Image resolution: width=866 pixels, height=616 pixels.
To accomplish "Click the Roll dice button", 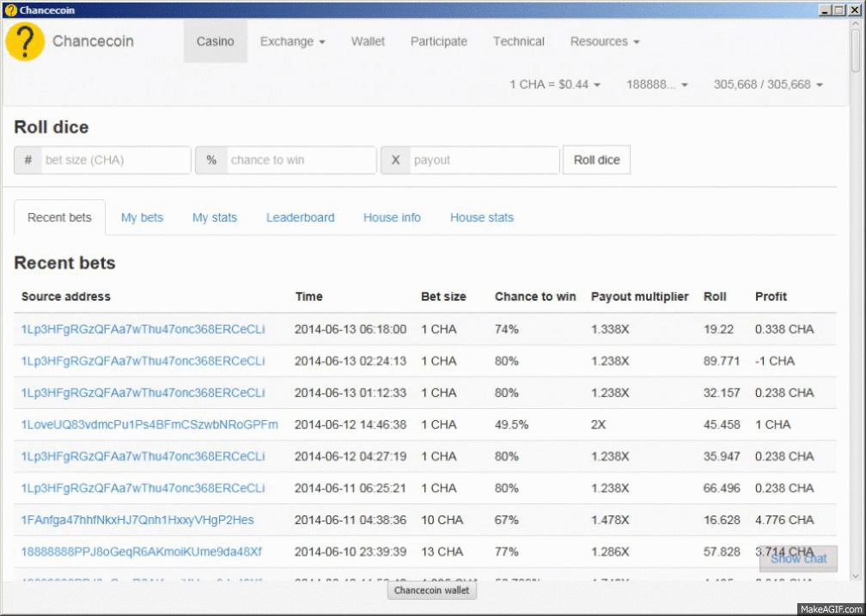I will coord(596,160).
